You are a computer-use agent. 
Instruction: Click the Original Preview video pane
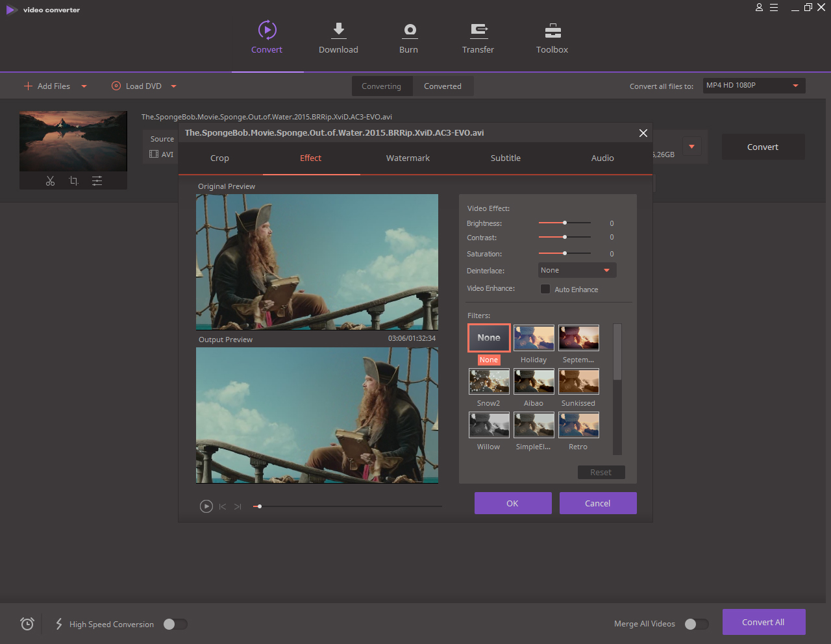[317, 262]
